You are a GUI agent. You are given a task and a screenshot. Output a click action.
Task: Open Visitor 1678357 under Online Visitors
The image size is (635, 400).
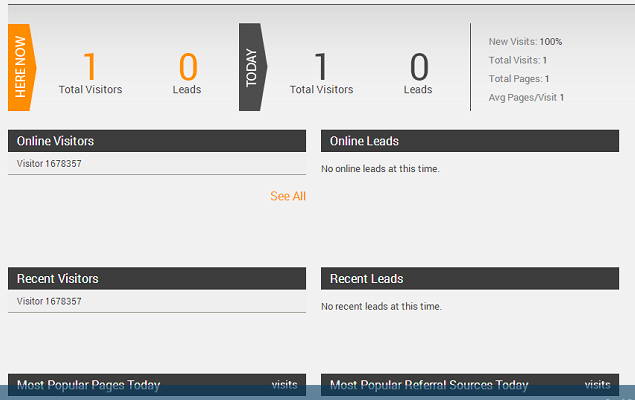49,164
